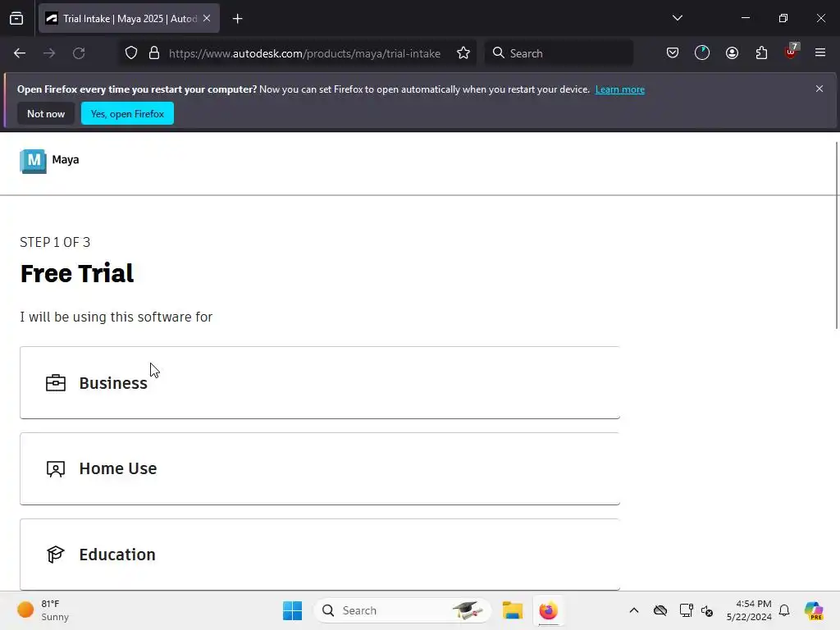Click the uBlock Origin icon with badge
840x630 pixels.
pos(792,52)
